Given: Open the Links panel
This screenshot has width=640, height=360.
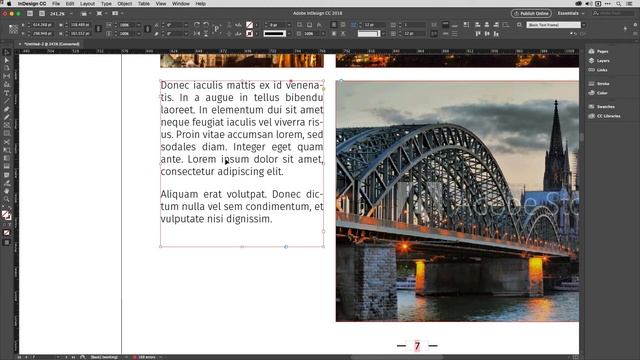Looking at the screenshot, I should pos(598,70).
